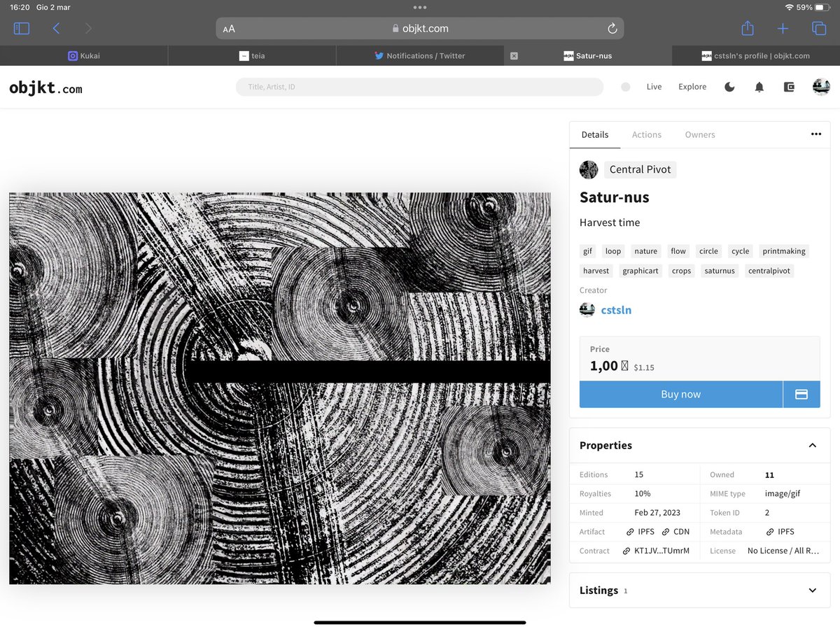Screen dimensions: 840x629
Task: Select the Details tab
Action: coord(595,134)
